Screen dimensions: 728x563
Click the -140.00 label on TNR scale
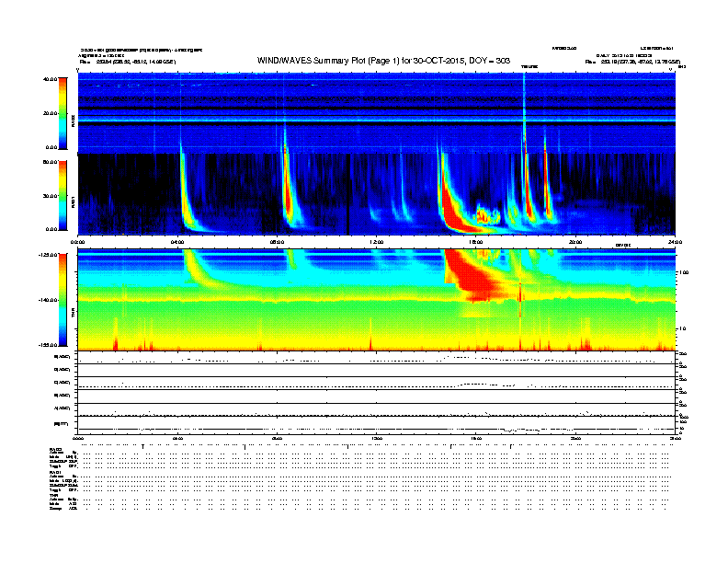[x=49, y=300]
